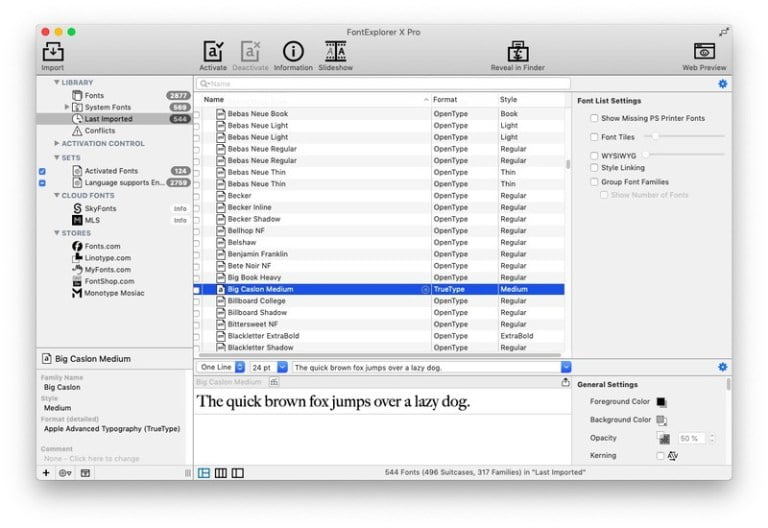Select the Activated Fonts set
Viewport: 768px width, 528px height.
coord(111,171)
